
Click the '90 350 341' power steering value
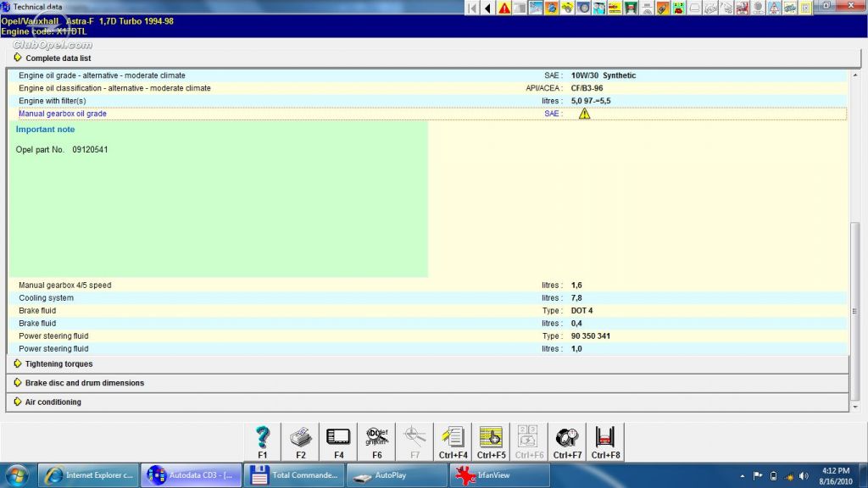pos(591,335)
